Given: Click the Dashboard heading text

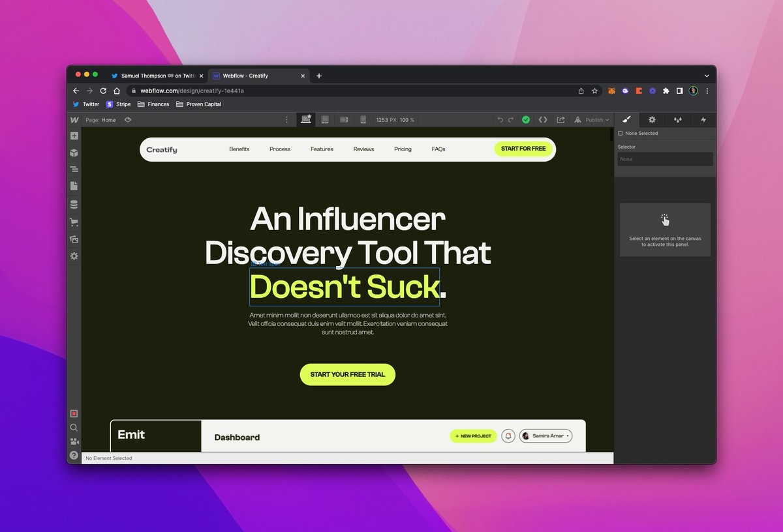Looking at the screenshot, I should click(237, 437).
